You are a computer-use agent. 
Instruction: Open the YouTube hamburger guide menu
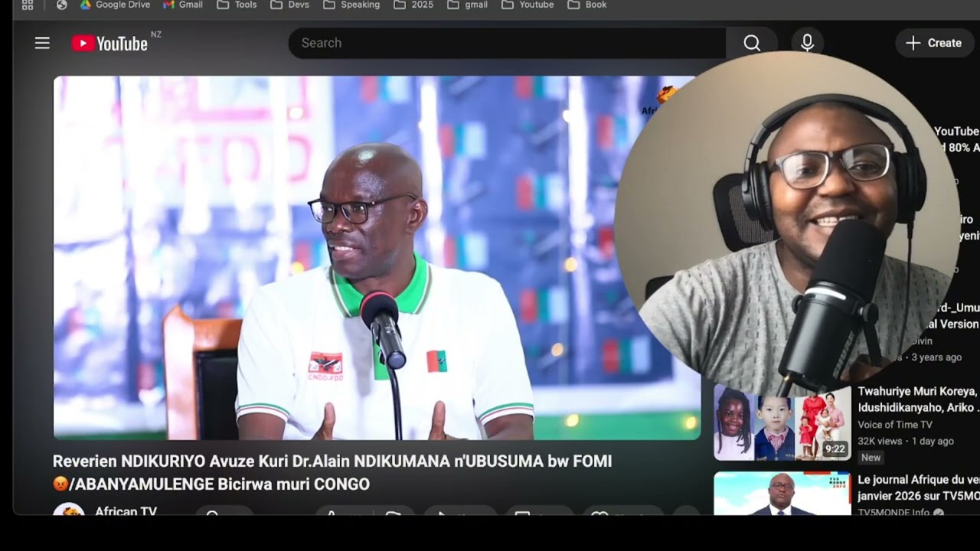click(x=42, y=43)
